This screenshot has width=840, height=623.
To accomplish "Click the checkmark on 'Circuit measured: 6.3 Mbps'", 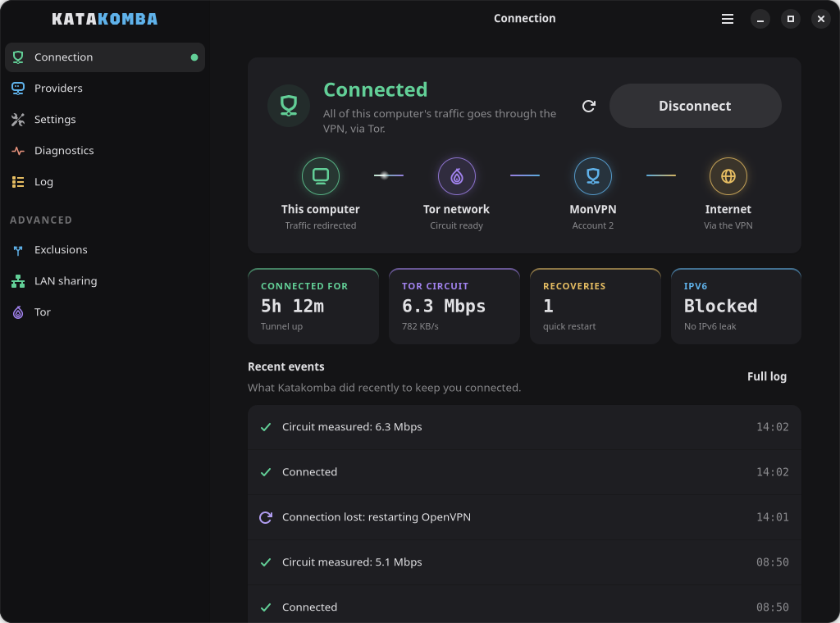I will click(266, 427).
